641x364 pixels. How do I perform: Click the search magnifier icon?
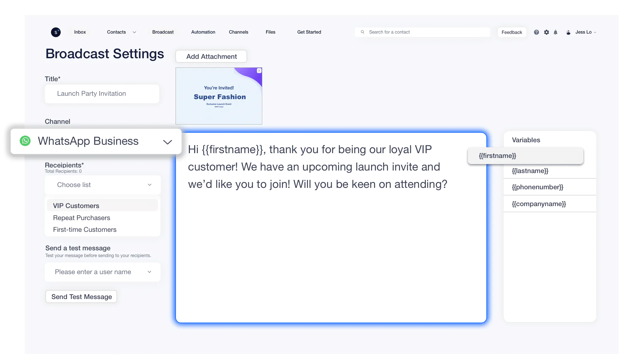[x=362, y=32]
